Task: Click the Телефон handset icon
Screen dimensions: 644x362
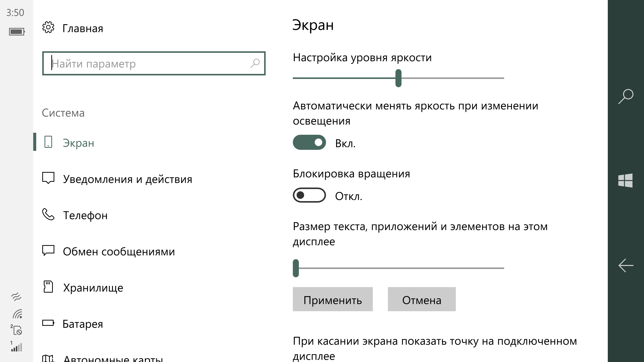Action: [x=48, y=214]
